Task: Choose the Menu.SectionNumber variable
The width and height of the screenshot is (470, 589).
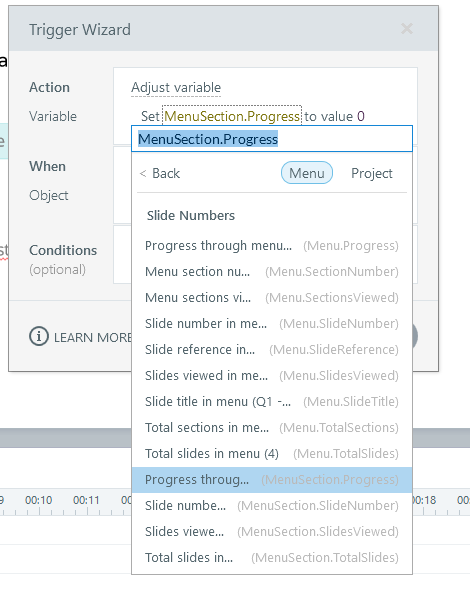Action: (272, 272)
